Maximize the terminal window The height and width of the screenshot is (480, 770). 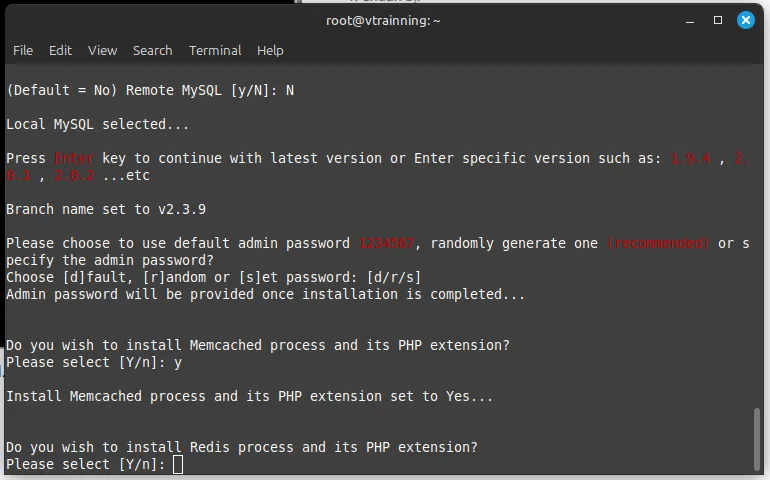(718, 20)
